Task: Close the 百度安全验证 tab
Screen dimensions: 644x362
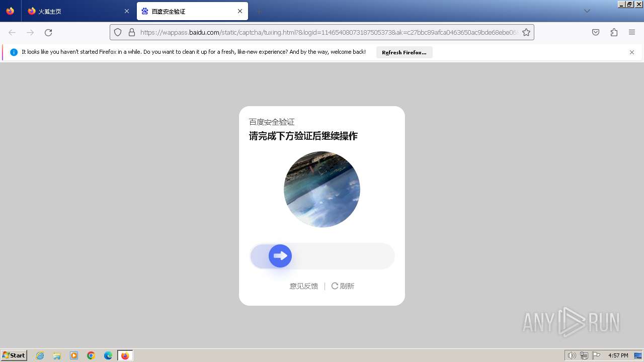Action: 240,11
